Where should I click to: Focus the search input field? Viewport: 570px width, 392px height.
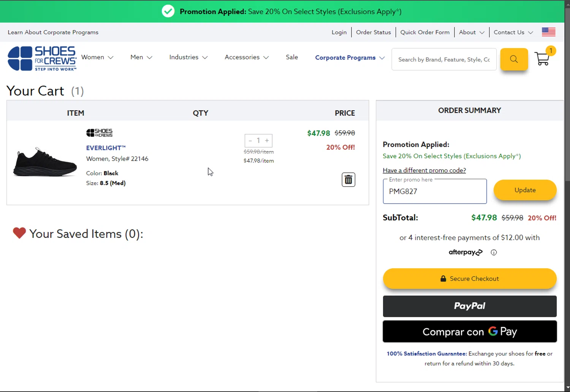444,59
